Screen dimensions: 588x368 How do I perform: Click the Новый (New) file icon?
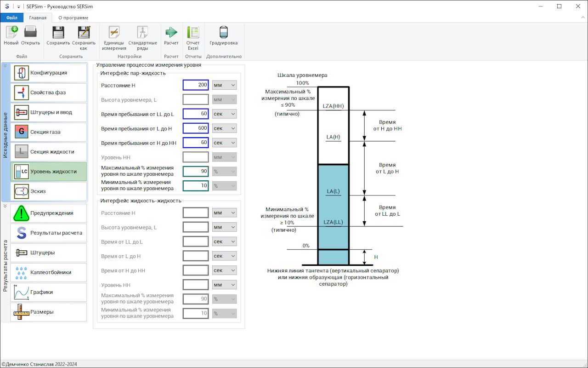11,35
